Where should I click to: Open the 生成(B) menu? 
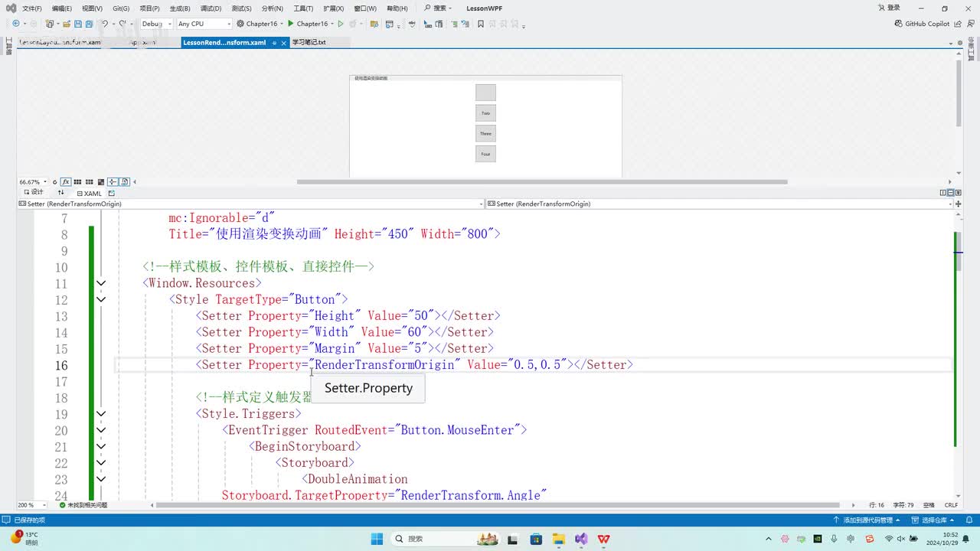[180, 8]
